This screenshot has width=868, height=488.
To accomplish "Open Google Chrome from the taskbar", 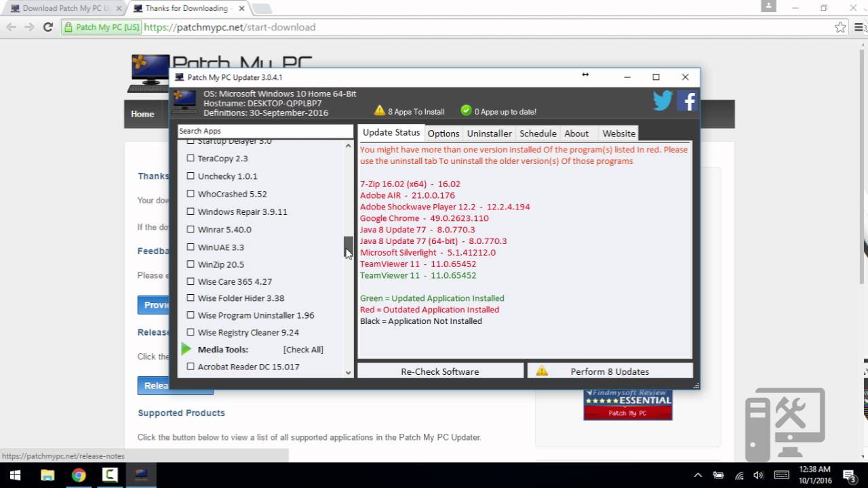I will (79, 475).
